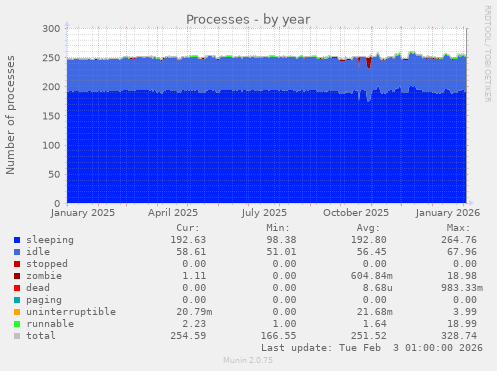This screenshot has height=371, width=497.
Task: Click idle minimum value 51.01
Action: click(281, 252)
